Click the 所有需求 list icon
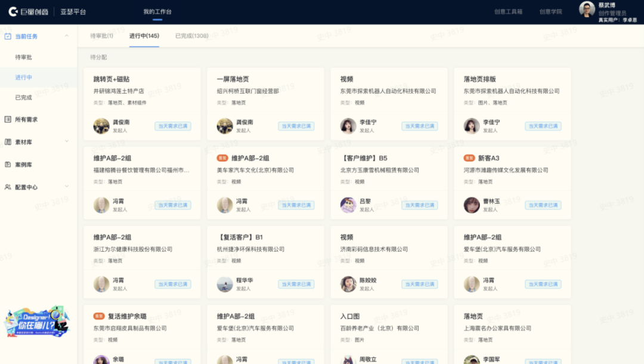Image resolution: width=644 pixels, height=364 pixels. pos(8,119)
